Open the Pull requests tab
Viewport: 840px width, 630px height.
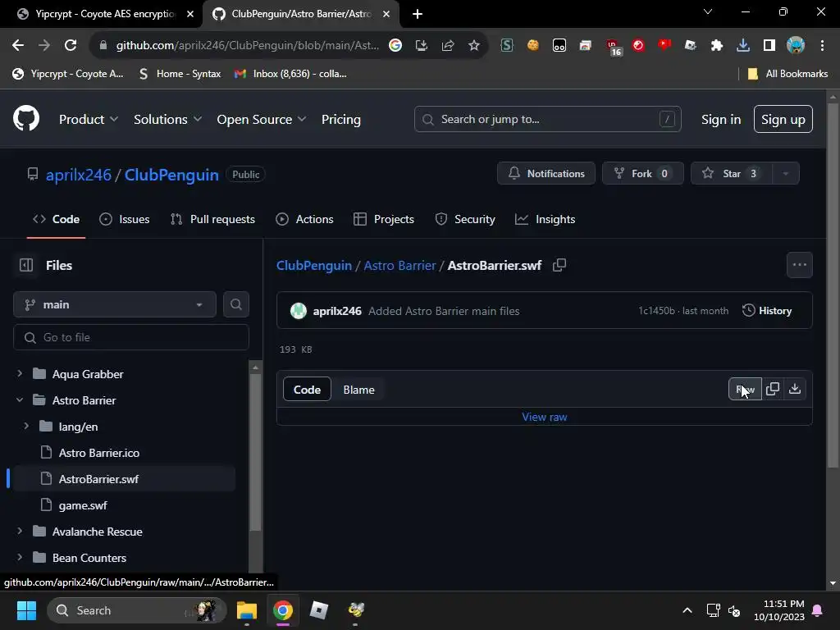click(212, 219)
